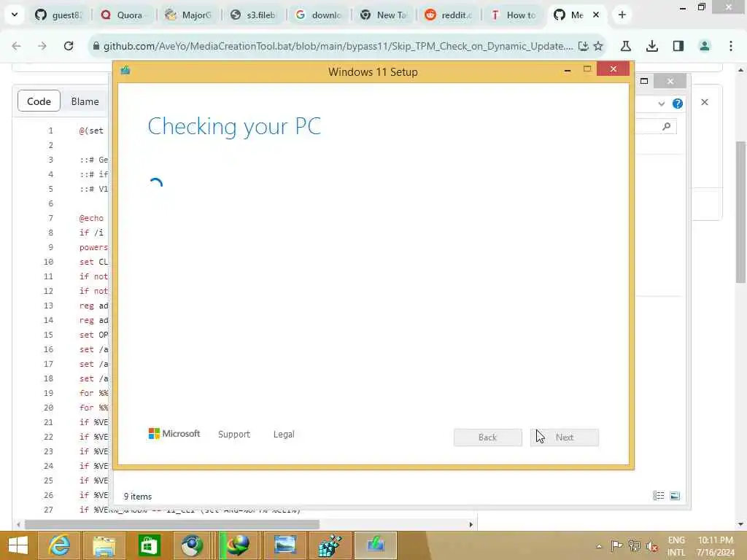Expand the File Explorer ribbon chevron
The image size is (747, 560).
coord(661,104)
